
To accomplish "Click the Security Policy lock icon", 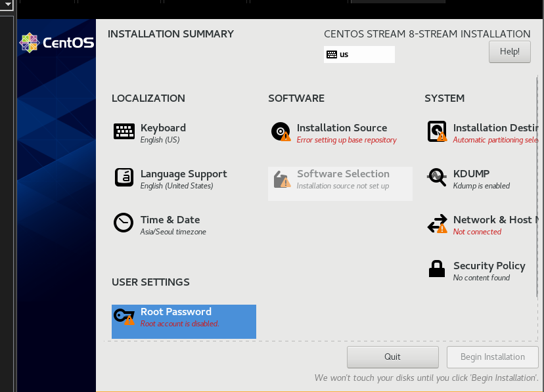I will (437, 269).
